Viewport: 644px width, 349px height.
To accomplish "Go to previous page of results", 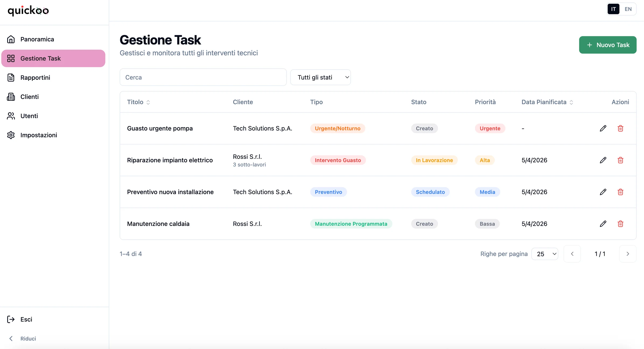I will pos(572,254).
